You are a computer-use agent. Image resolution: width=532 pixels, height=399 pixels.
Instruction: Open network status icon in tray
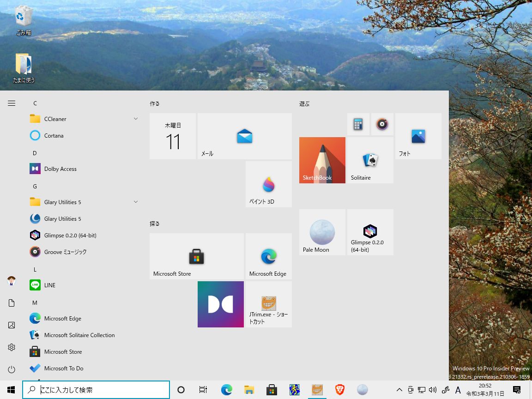pyautogui.click(x=421, y=390)
